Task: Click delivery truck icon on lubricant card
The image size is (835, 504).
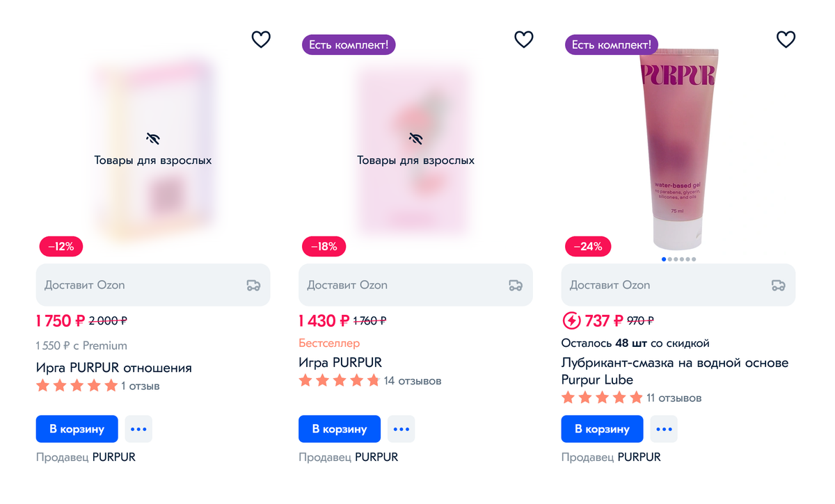Action: [x=778, y=285]
